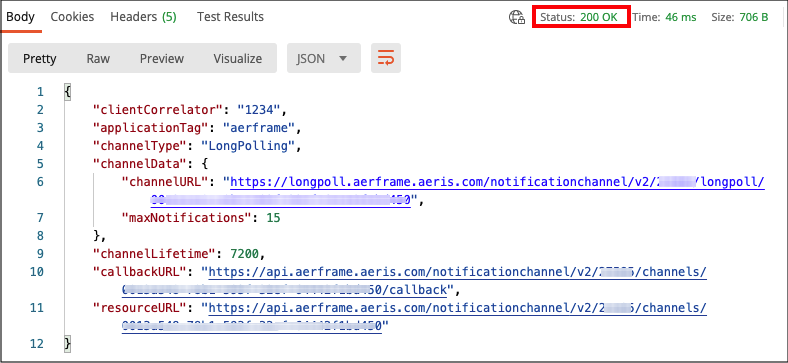Screen dimensions: 788x363
Task: Open the channelURL longpoll link
Action: 498,182
